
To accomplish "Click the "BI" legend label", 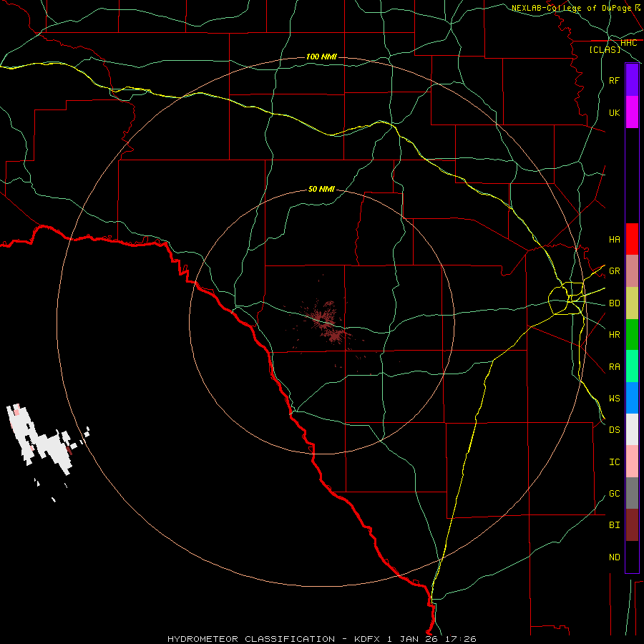I will pos(614,525).
